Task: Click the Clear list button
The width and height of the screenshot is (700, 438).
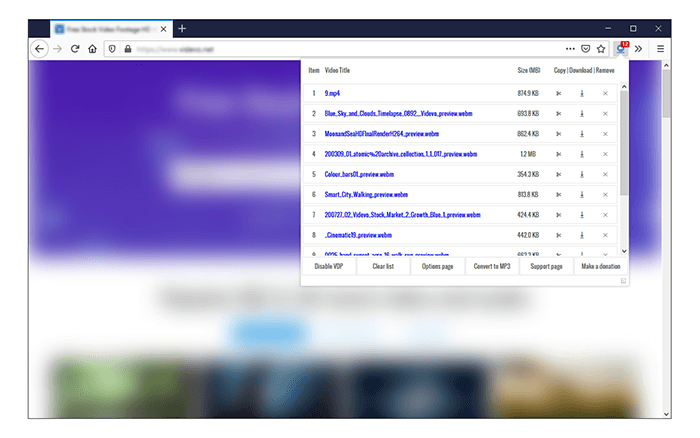Action: pyautogui.click(x=383, y=267)
